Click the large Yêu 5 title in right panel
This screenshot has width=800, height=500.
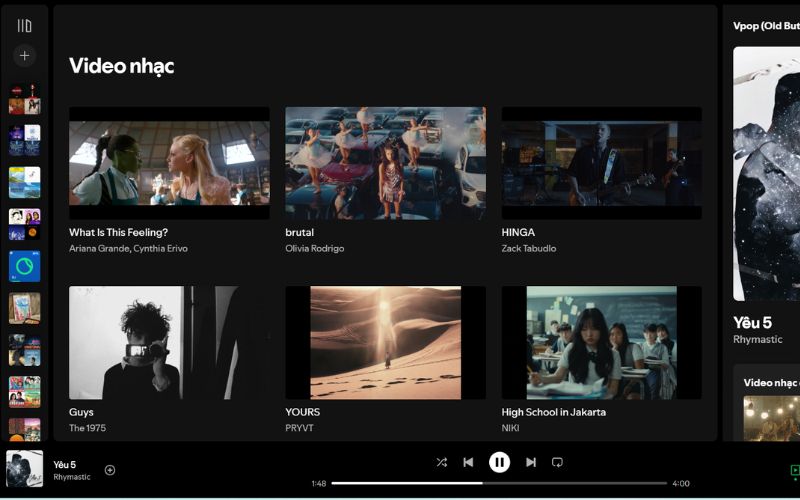753,322
